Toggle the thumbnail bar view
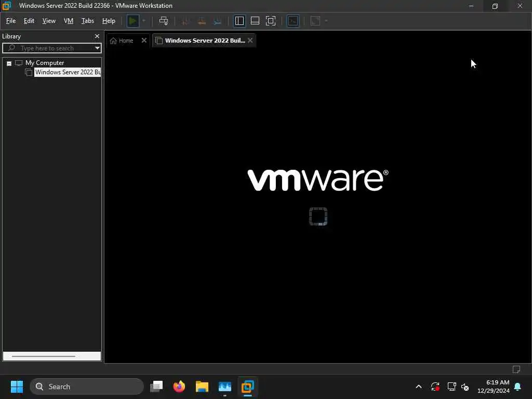Viewport: 532px width, 399px height. (255, 21)
